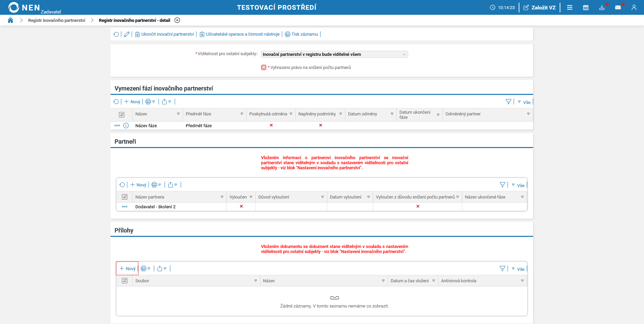Open Datum vyloučení column menu
This screenshot has height=324, width=644.
[x=369, y=197]
